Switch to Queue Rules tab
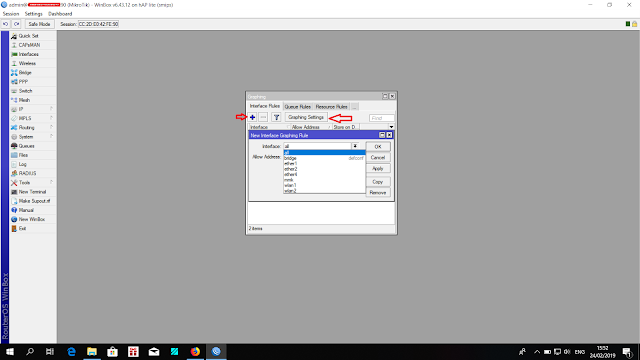 (x=298, y=107)
